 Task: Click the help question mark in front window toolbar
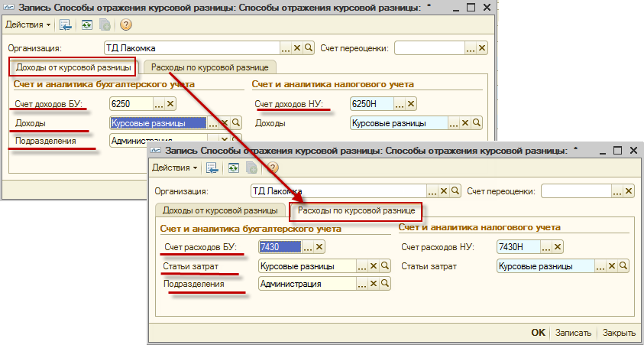coord(272,168)
